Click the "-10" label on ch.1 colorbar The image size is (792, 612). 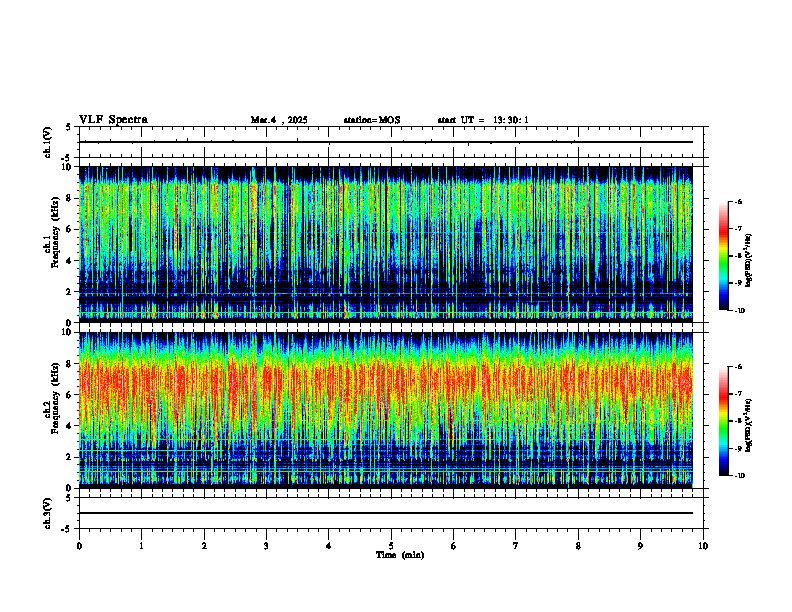(x=739, y=311)
